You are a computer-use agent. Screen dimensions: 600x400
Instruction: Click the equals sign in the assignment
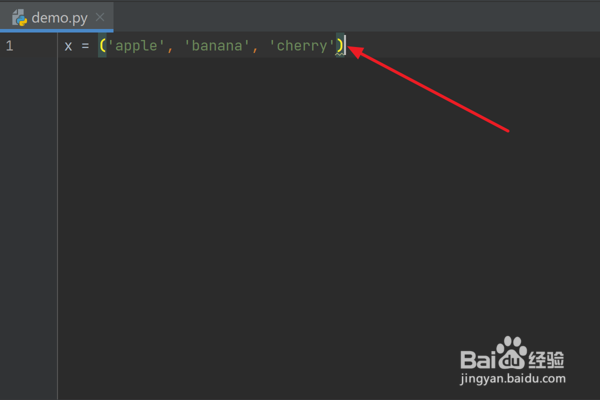(x=85, y=46)
